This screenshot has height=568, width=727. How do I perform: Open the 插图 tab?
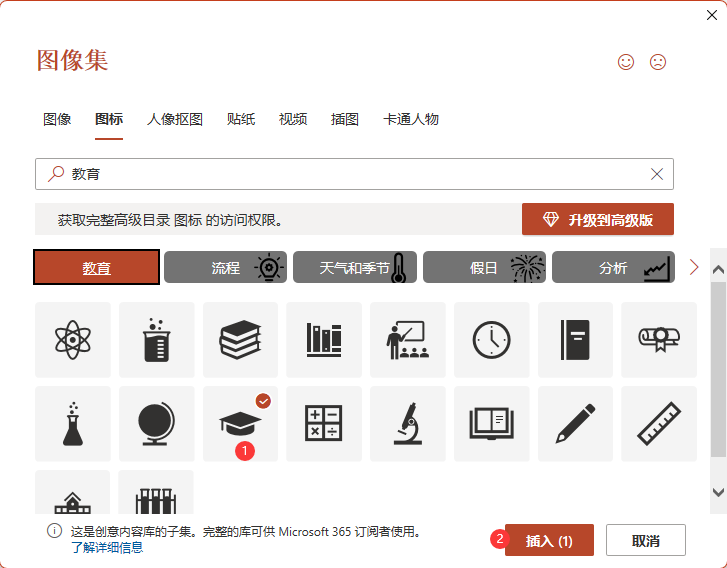click(x=344, y=119)
